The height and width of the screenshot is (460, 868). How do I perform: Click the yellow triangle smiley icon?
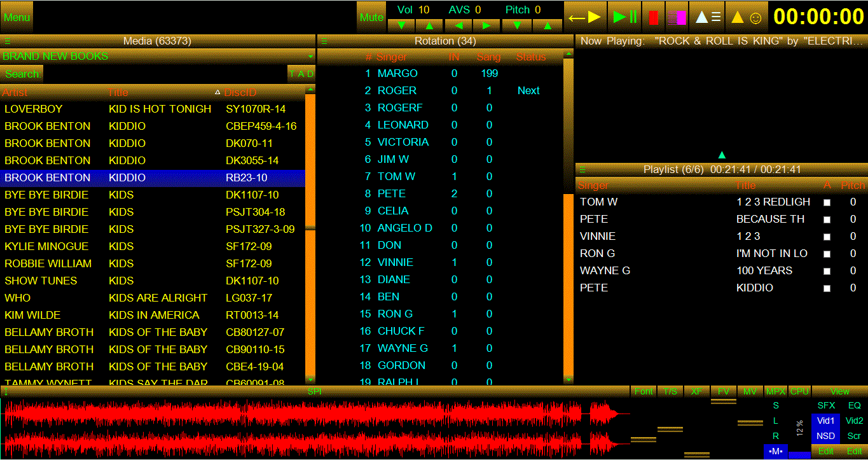pos(746,17)
